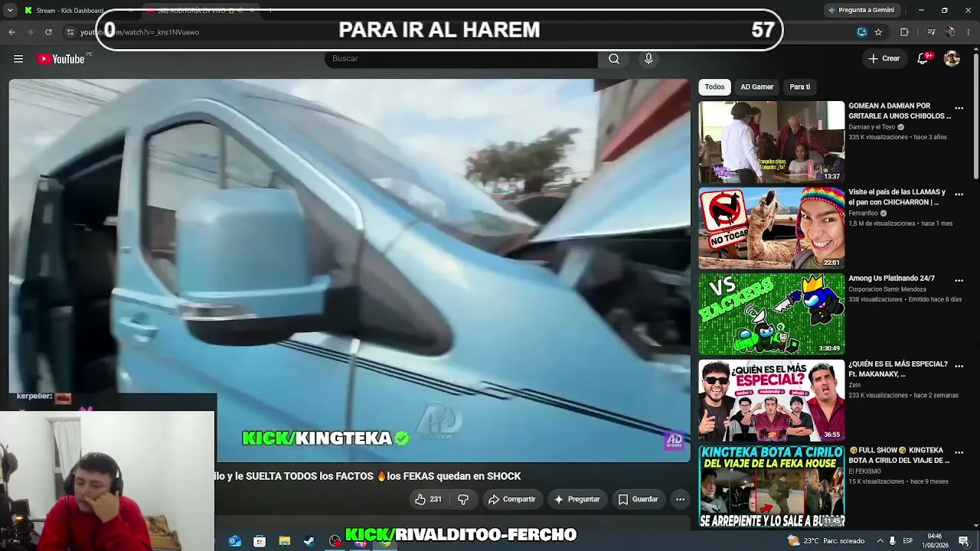
Task: Click the taskbar microphone tray icon
Action: [x=892, y=541]
